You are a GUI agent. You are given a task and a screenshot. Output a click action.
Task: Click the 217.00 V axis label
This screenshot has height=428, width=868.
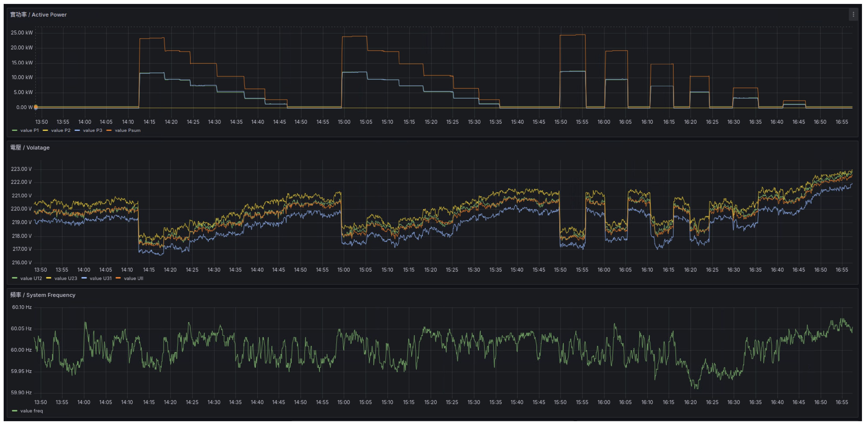(22, 249)
